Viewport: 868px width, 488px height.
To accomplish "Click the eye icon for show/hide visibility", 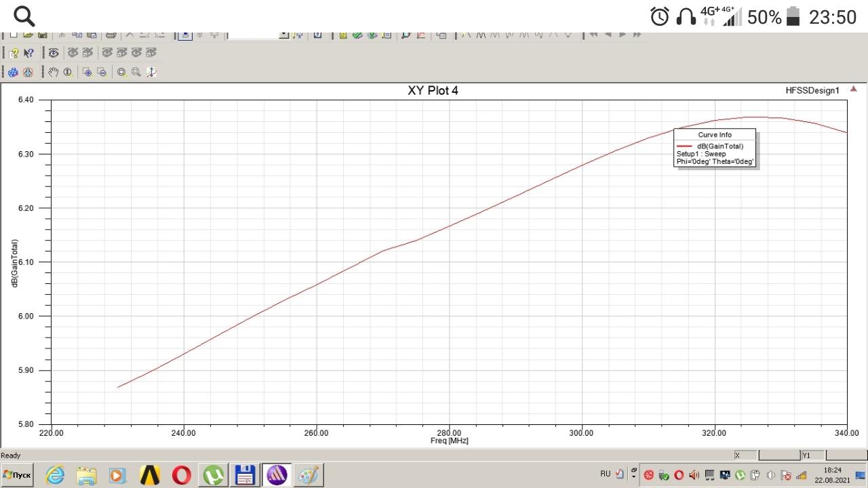I will point(54,53).
